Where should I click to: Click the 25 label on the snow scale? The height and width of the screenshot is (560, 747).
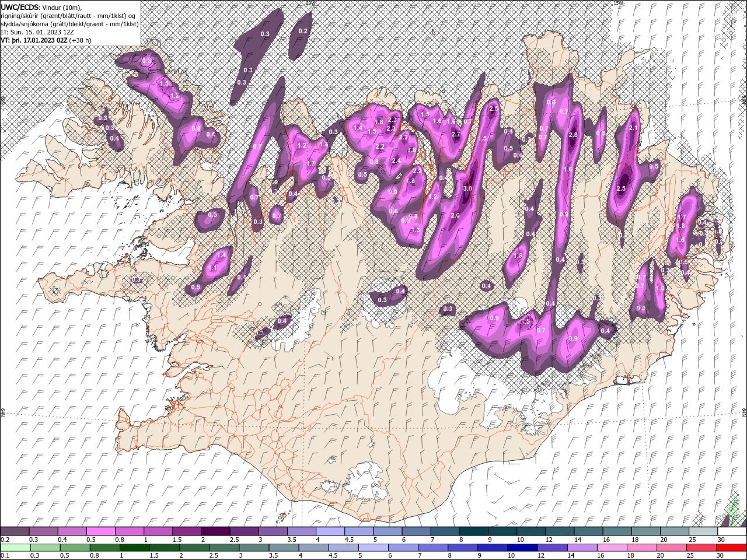[693, 540]
